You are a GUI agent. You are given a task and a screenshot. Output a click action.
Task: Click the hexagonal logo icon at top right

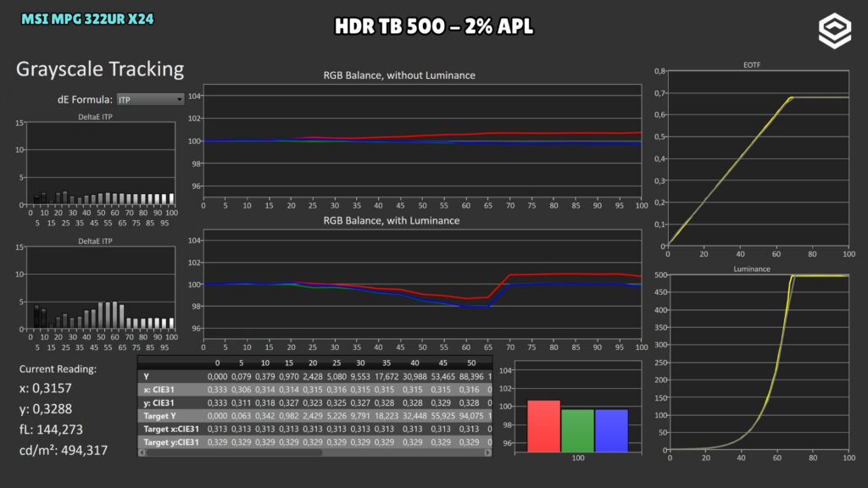point(834,31)
